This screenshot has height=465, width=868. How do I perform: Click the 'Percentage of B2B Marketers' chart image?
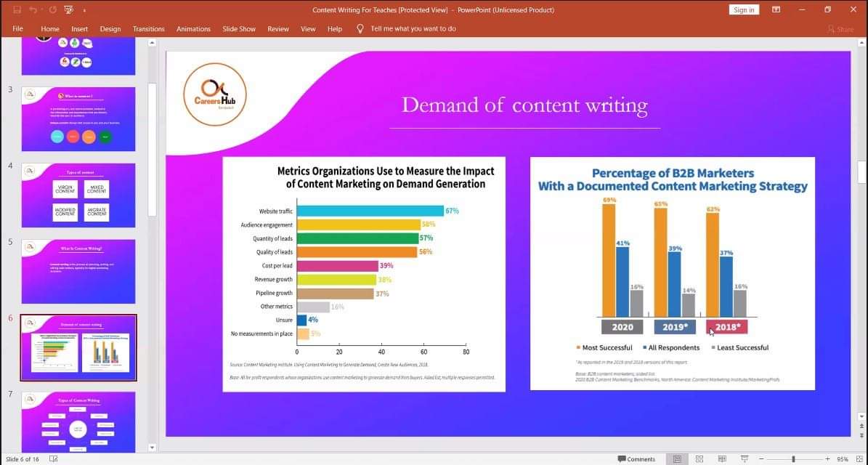point(673,273)
